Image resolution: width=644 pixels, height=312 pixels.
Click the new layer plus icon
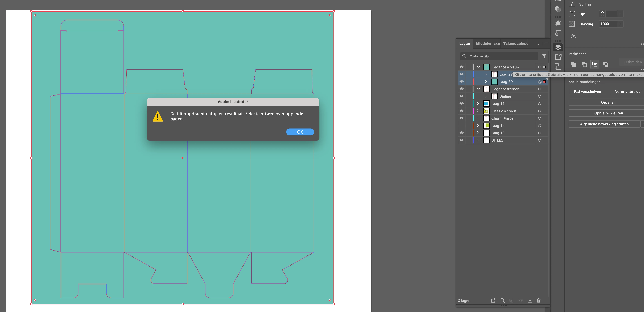pos(530,301)
